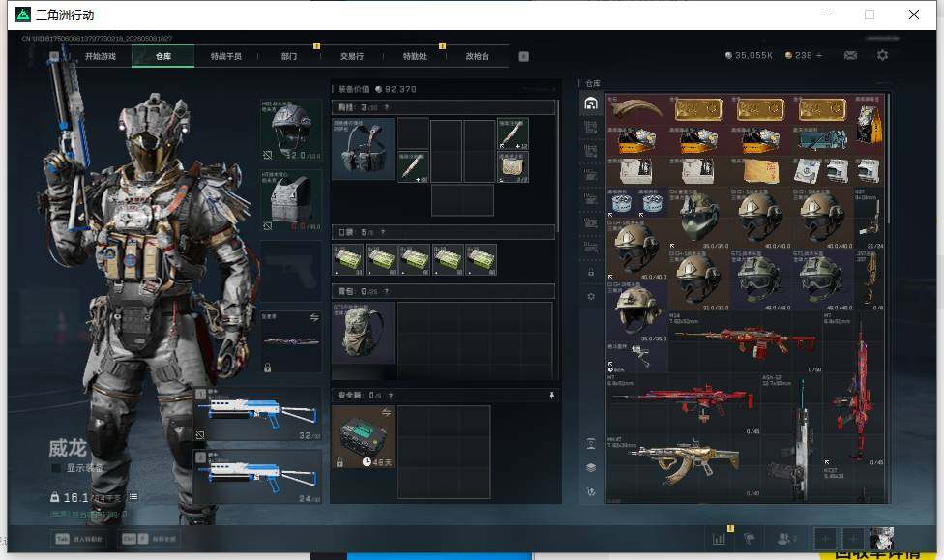Image resolution: width=944 pixels, height=560 pixels.
Task: Click the Tab key hint button at bottom
Action: point(80,539)
